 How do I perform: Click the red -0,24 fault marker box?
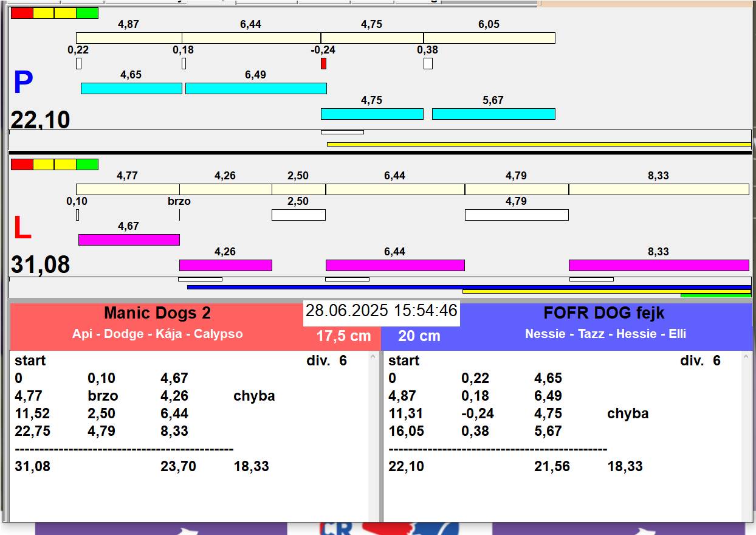pyautogui.click(x=323, y=63)
